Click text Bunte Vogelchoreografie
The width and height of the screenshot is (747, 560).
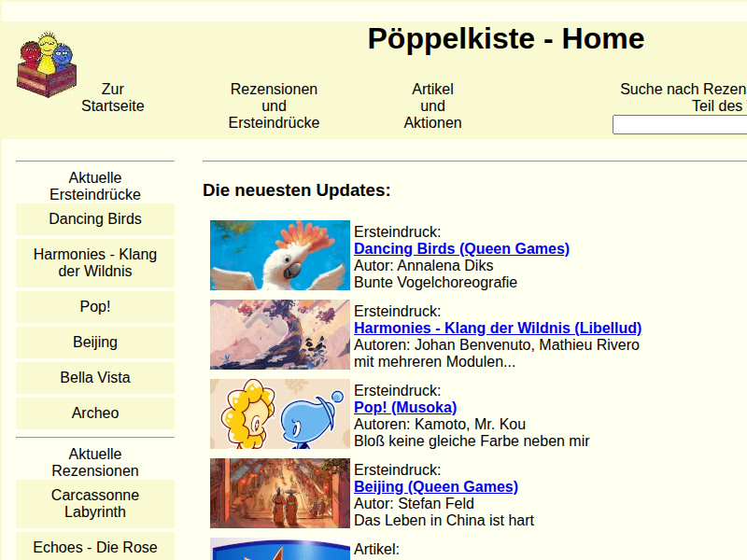pos(435,283)
